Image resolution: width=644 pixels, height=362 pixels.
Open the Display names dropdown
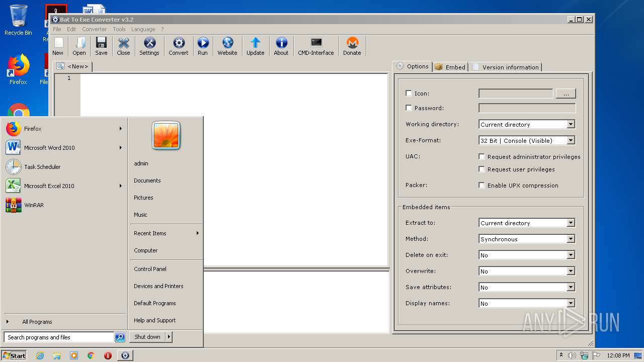(x=527, y=303)
